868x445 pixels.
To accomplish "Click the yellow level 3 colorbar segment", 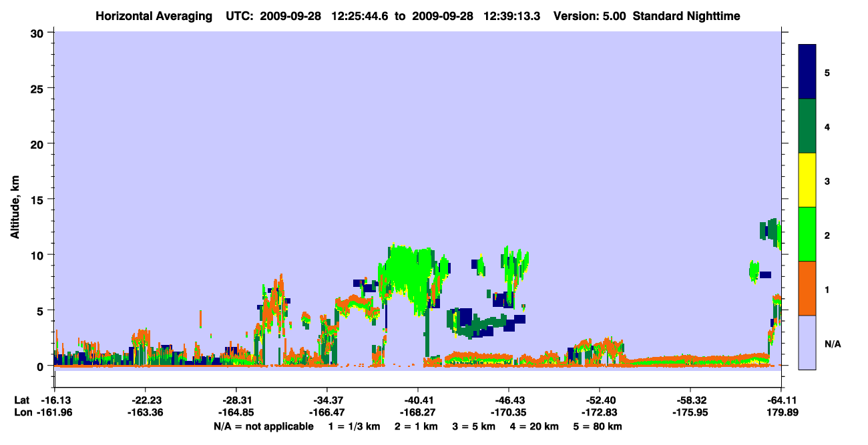I will point(807,180).
